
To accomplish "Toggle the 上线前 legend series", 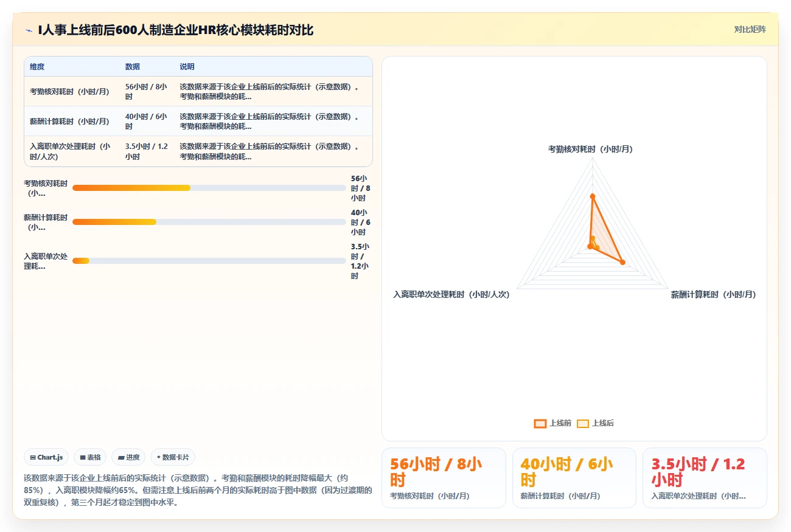I will (x=552, y=423).
